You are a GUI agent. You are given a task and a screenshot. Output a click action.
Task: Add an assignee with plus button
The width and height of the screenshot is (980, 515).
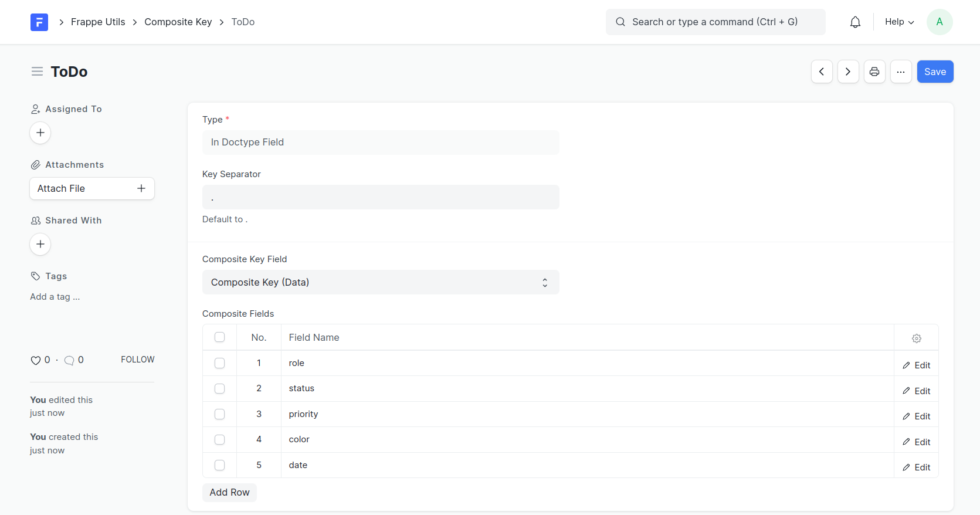[x=40, y=133]
